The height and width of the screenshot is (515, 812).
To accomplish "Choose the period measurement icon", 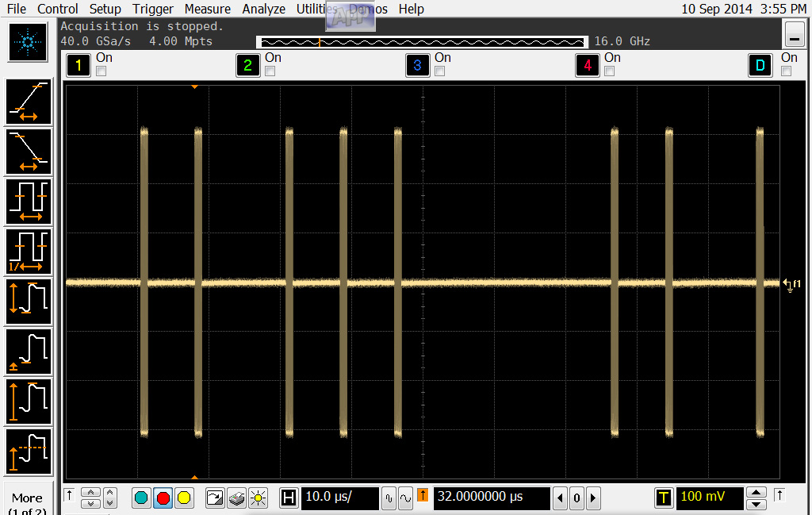I will point(29,202).
